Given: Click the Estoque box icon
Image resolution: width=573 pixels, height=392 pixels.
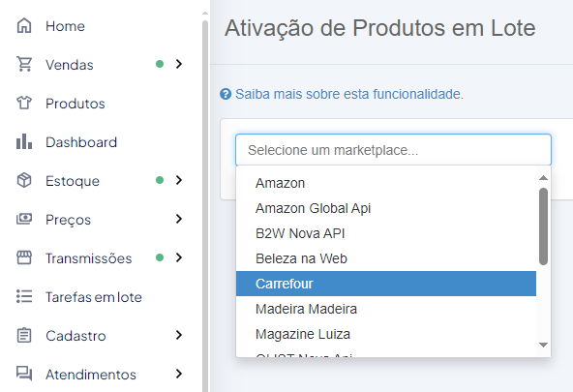Looking at the screenshot, I should 24,180.
